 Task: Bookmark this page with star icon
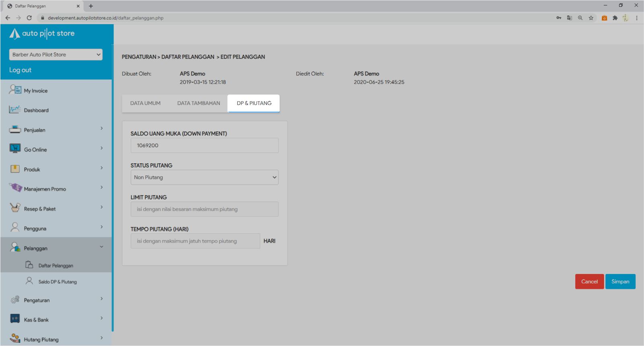(x=591, y=18)
